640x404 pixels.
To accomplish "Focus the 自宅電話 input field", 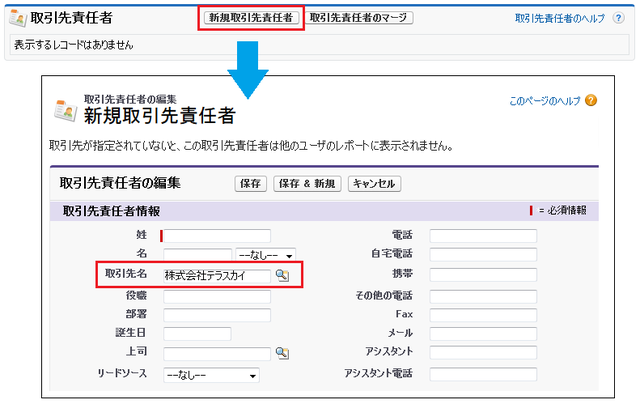I will [483, 255].
